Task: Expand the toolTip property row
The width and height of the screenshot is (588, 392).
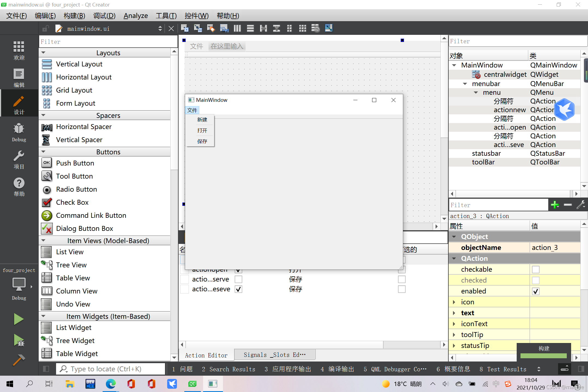Action: point(454,335)
